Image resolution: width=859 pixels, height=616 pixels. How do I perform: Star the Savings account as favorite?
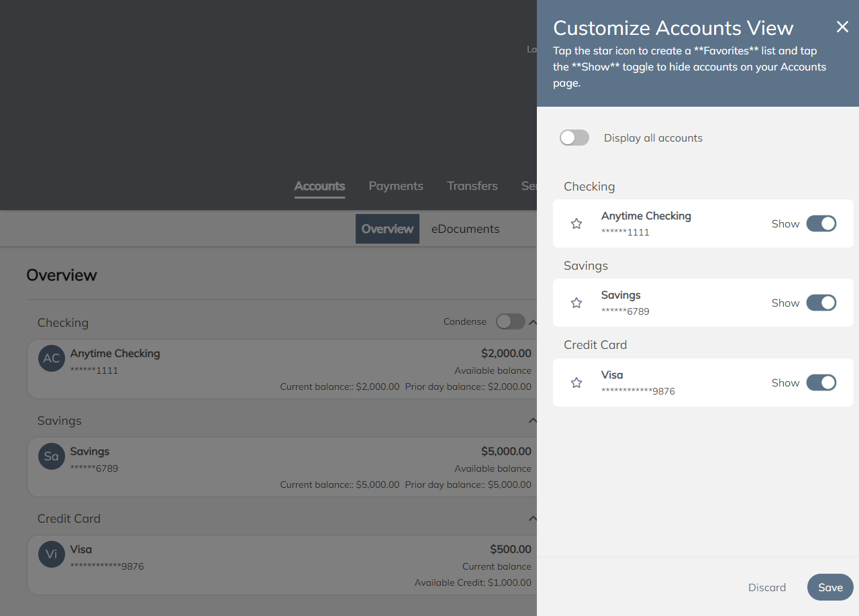576,303
